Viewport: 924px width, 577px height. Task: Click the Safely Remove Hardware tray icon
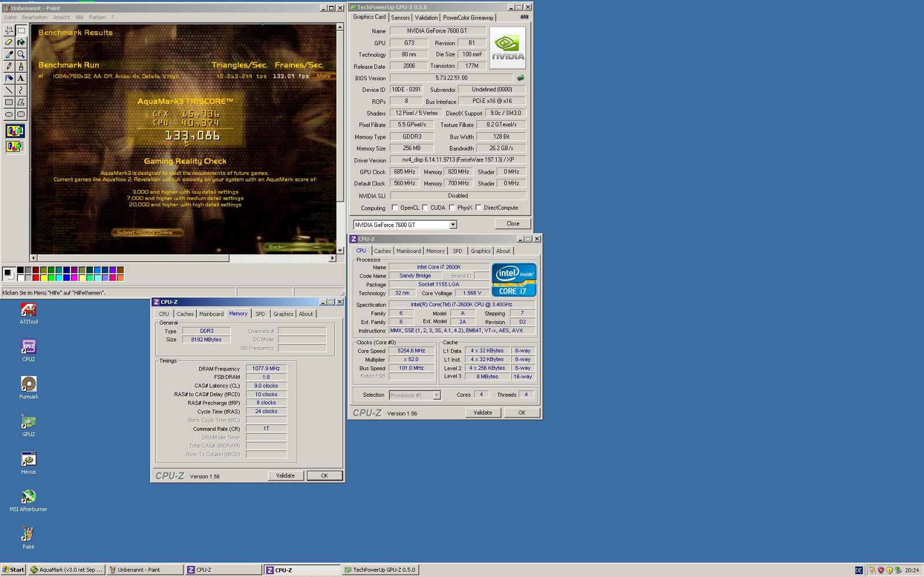point(898,570)
